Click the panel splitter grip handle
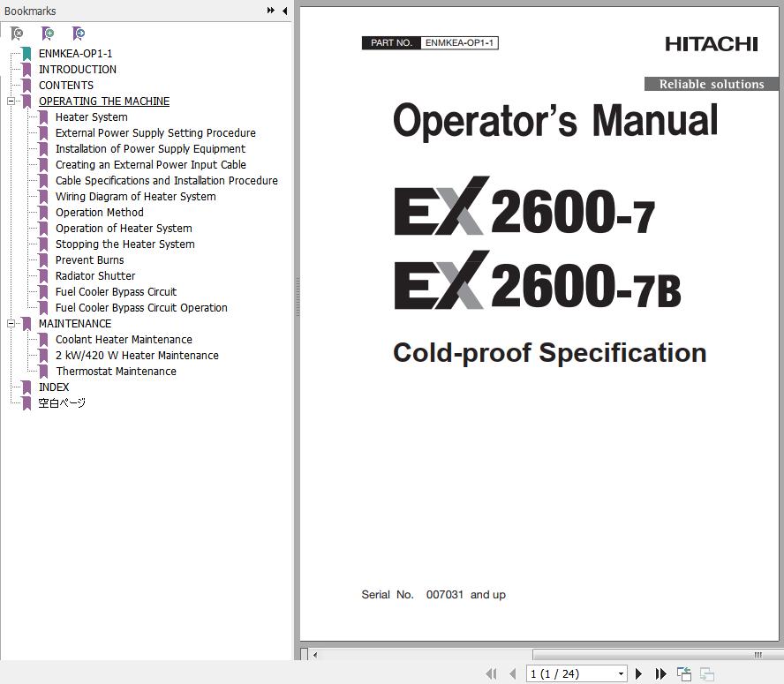The height and width of the screenshot is (684, 784). [x=297, y=297]
